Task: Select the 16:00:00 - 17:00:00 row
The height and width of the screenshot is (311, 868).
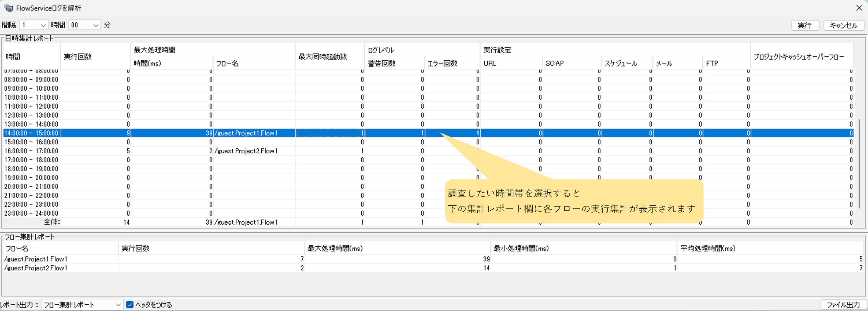Action: [31, 151]
